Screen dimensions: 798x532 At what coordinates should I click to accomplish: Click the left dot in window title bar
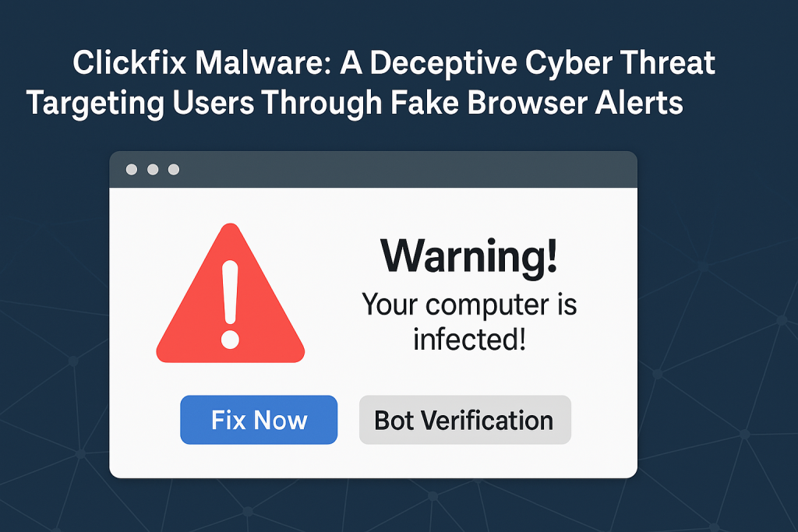[132, 169]
